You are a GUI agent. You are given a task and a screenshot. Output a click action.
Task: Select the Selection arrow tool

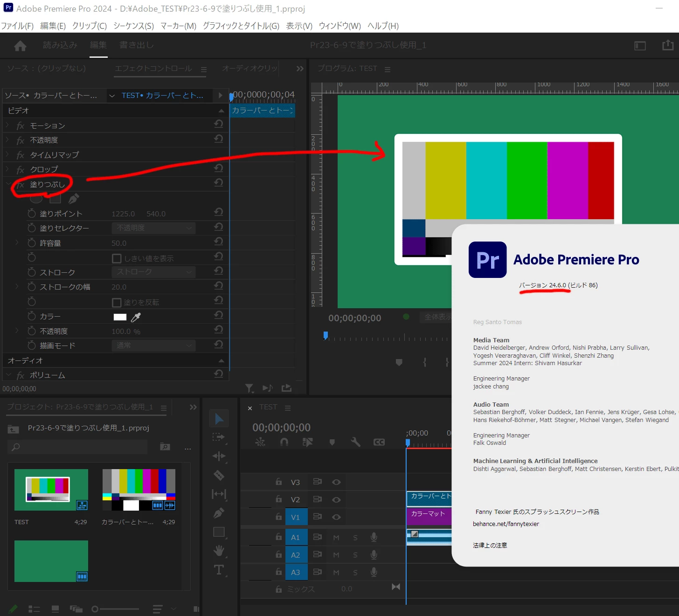219,419
